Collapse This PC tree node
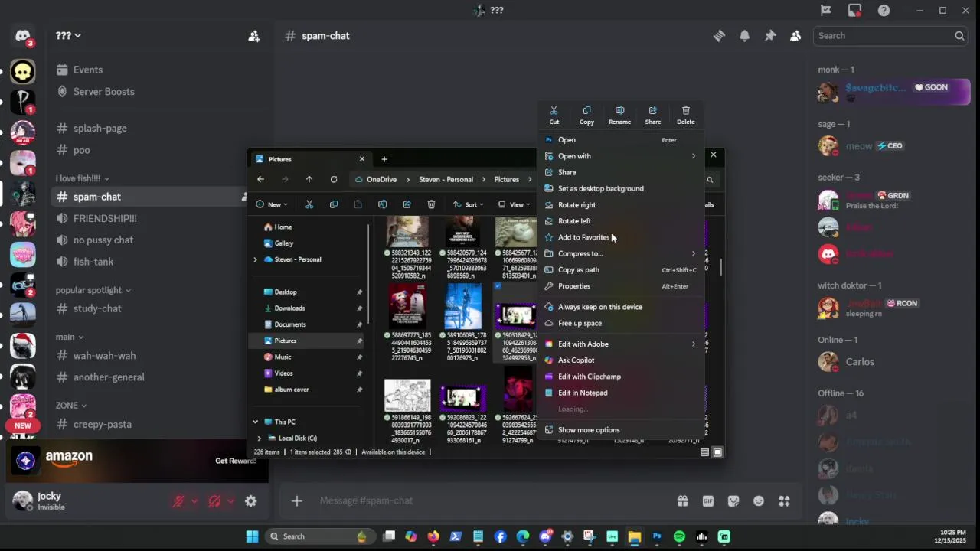 [255, 422]
